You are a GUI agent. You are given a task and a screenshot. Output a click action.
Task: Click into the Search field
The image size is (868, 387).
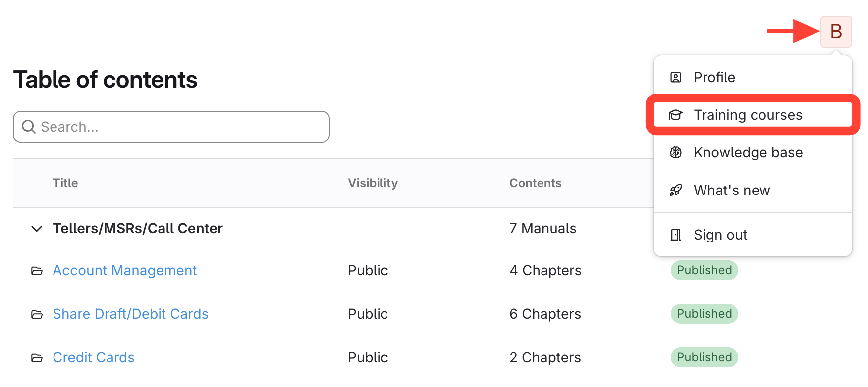(178, 127)
